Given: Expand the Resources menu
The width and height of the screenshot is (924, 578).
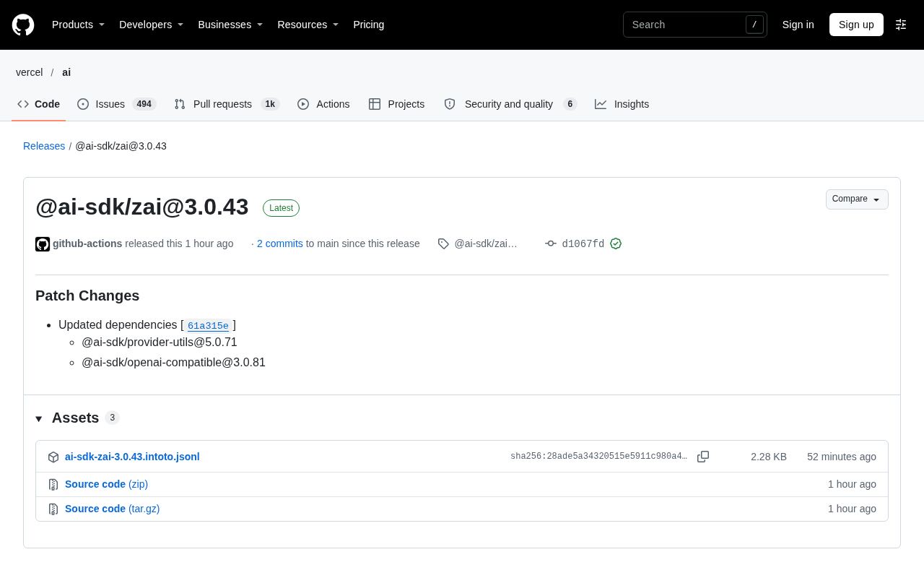Looking at the screenshot, I should [x=308, y=25].
